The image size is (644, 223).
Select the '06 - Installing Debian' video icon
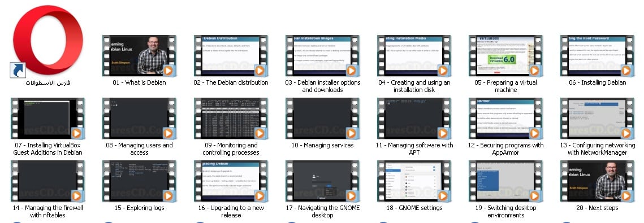597,56
